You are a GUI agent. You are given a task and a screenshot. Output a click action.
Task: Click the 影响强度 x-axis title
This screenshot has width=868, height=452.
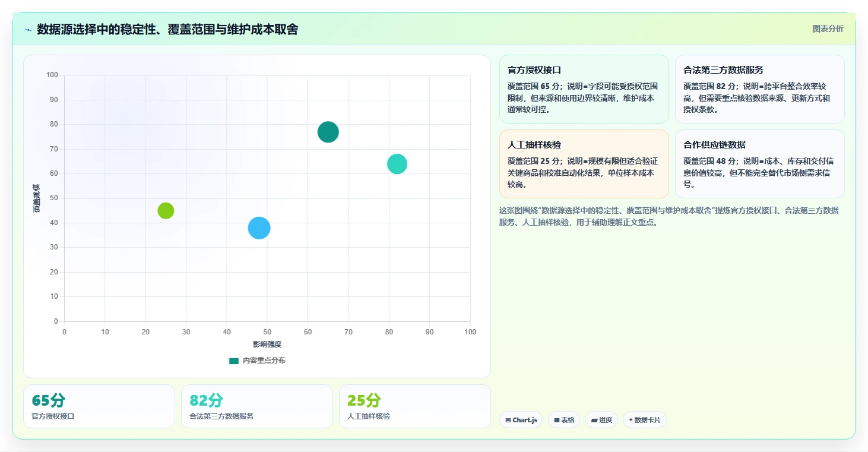click(x=267, y=344)
